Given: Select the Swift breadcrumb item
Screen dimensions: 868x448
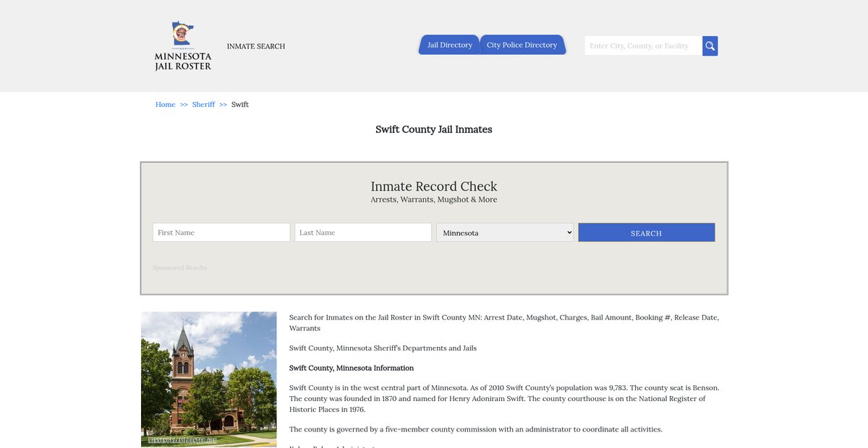Looking at the screenshot, I should (240, 105).
